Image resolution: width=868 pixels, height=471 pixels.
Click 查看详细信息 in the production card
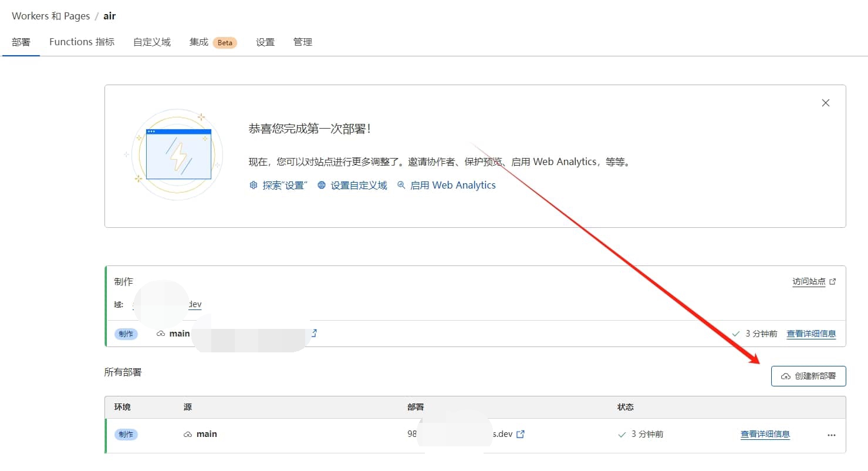(811, 334)
